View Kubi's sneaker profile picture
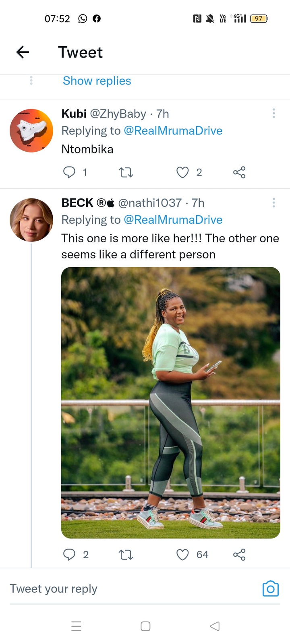 (31, 130)
